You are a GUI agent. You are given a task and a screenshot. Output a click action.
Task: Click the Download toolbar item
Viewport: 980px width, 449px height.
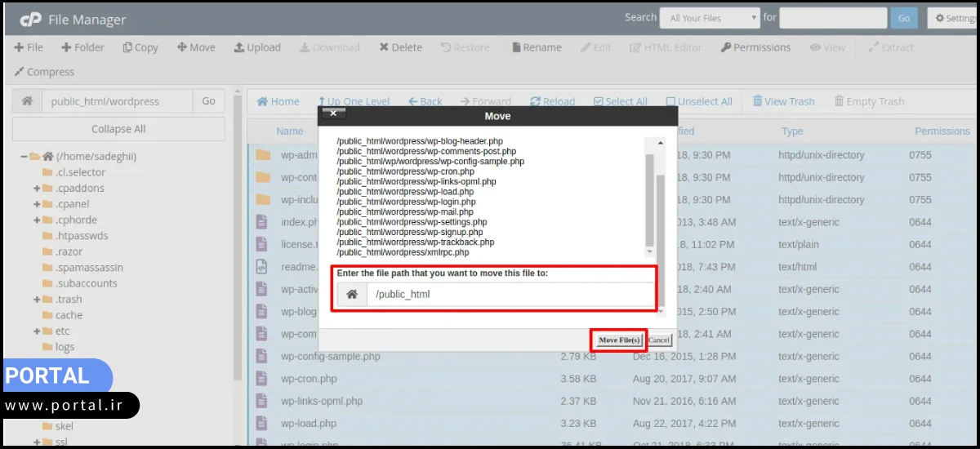tap(329, 47)
